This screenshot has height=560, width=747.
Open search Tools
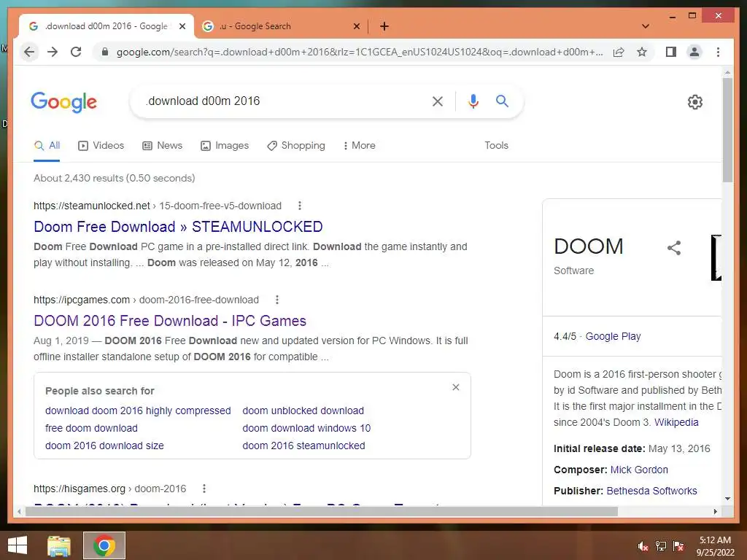pyautogui.click(x=496, y=146)
